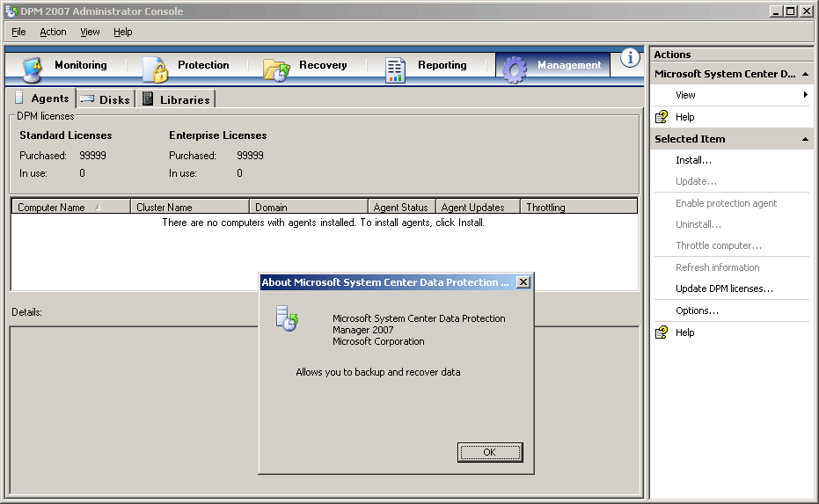Select the Agents sub-tab label

pyautogui.click(x=49, y=99)
